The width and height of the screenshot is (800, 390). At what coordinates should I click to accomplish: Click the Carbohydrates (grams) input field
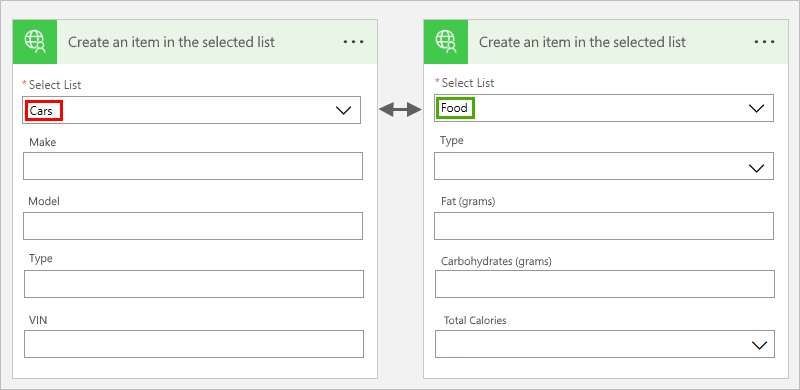tap(605, 284)
